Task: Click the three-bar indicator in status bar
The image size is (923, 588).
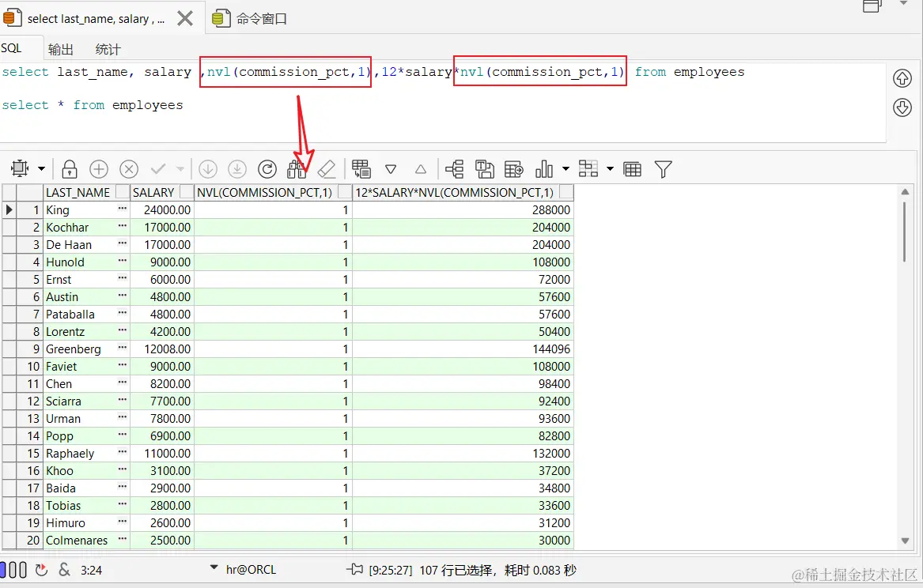Action: tap(13, 570)
